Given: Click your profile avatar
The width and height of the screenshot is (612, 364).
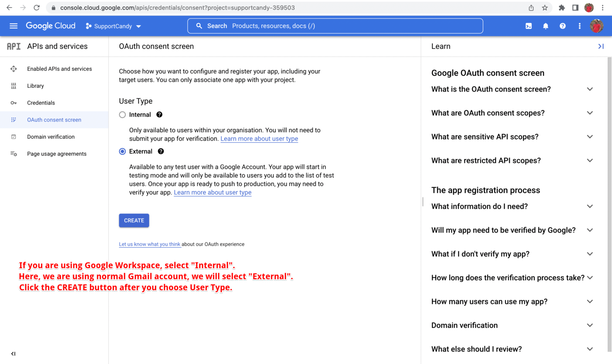Looking at the screenshot, I should coord(596,25).
